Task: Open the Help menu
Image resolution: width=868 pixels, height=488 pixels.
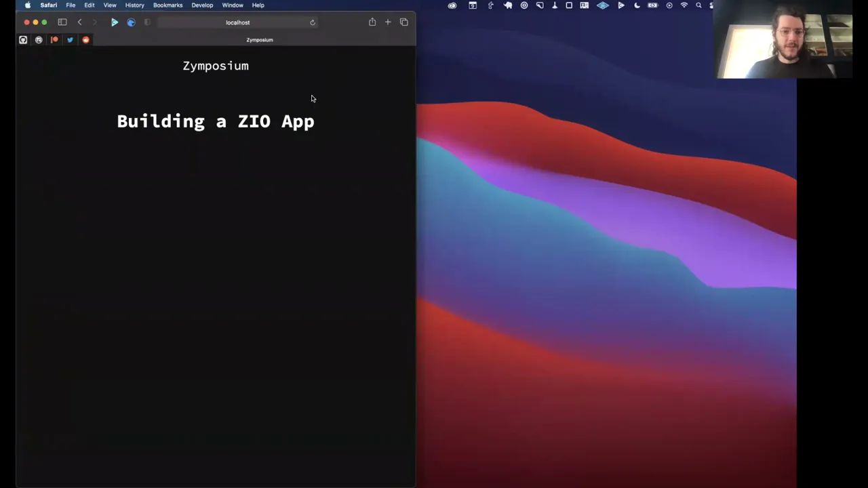Action: tap(258, 5)
